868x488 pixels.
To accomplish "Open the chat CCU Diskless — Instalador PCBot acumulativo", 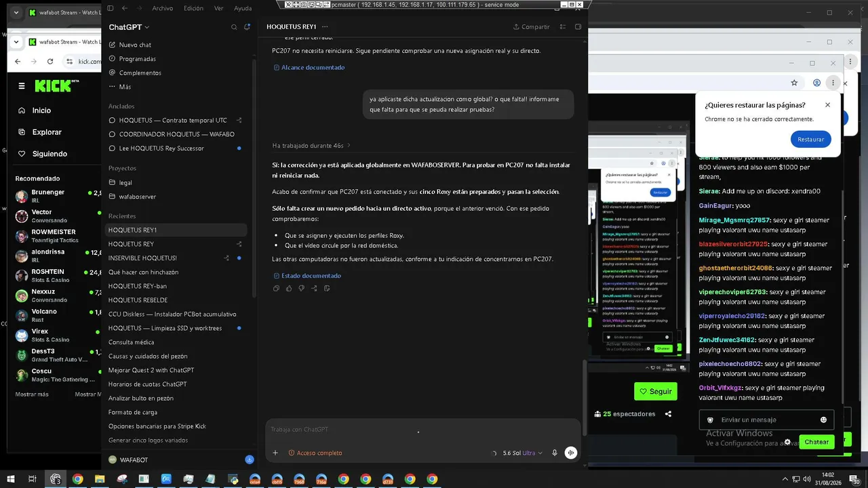I will coord(175,314).
